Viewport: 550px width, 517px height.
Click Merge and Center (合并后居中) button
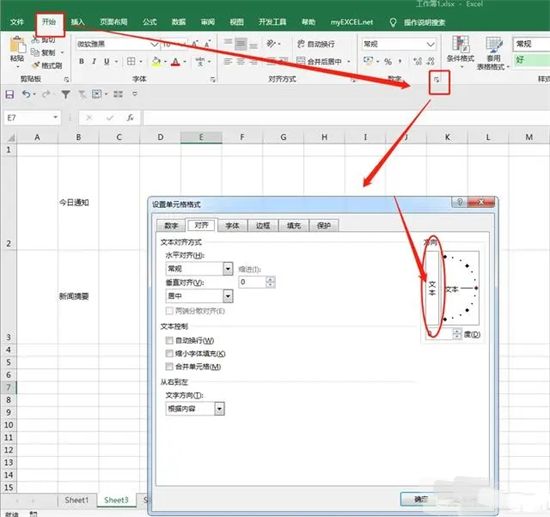(320, 62)
